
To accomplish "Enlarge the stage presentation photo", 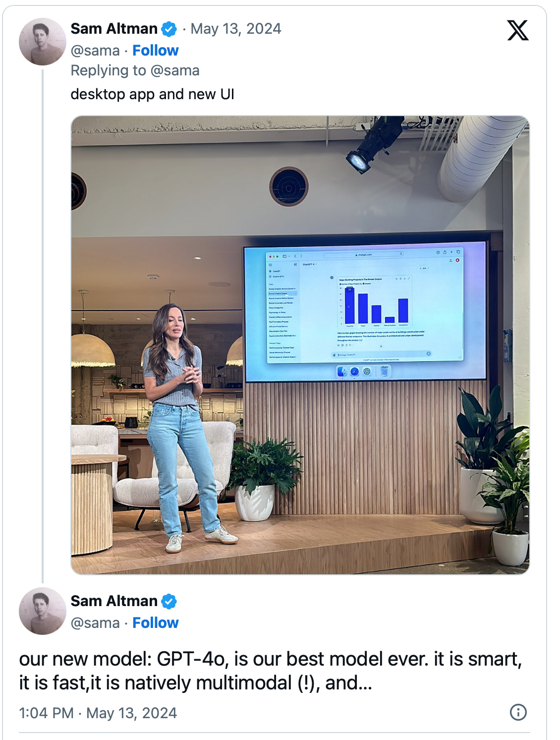I will point(300,345).
